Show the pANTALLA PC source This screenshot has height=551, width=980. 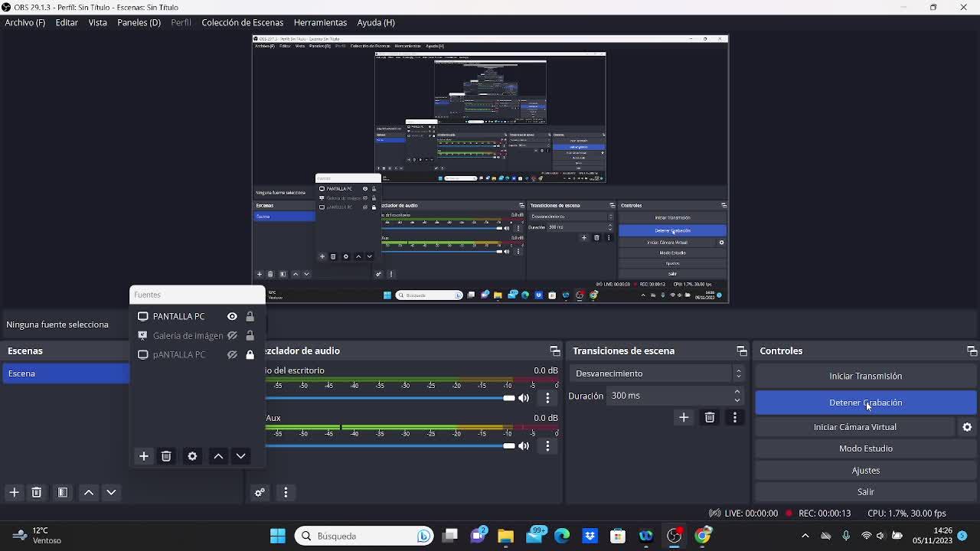click(232, 354)
